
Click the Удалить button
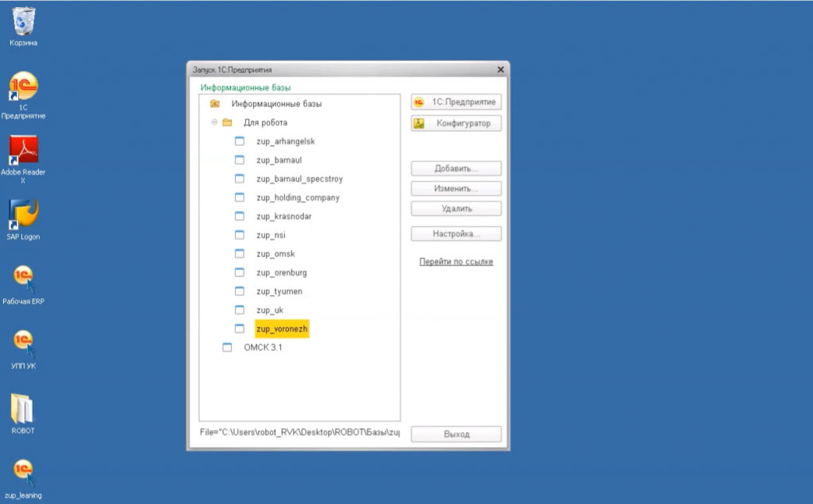click(x=457, y=209)
